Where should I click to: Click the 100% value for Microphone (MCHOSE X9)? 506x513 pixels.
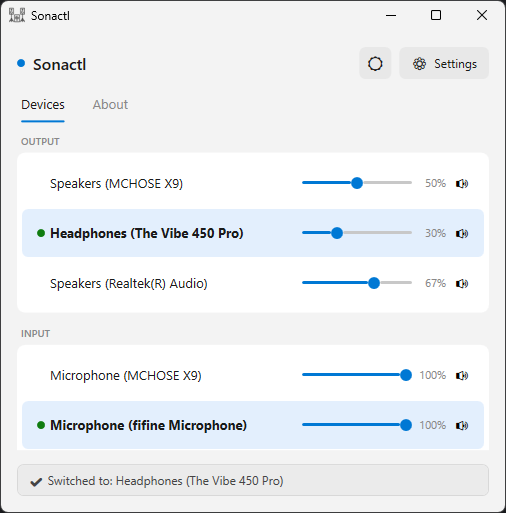tap(433, 375)
